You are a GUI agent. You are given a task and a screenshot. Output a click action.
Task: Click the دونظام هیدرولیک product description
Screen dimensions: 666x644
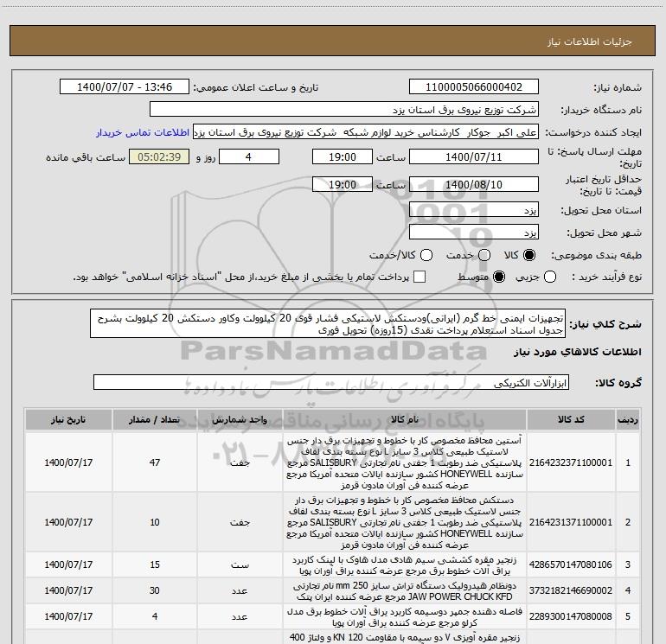405,591
